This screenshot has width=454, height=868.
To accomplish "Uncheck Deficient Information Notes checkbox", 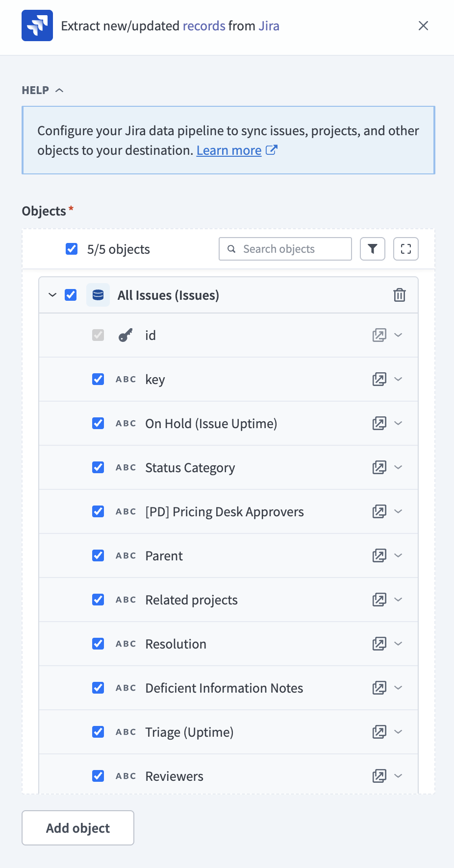I will [x=98, y=688].
